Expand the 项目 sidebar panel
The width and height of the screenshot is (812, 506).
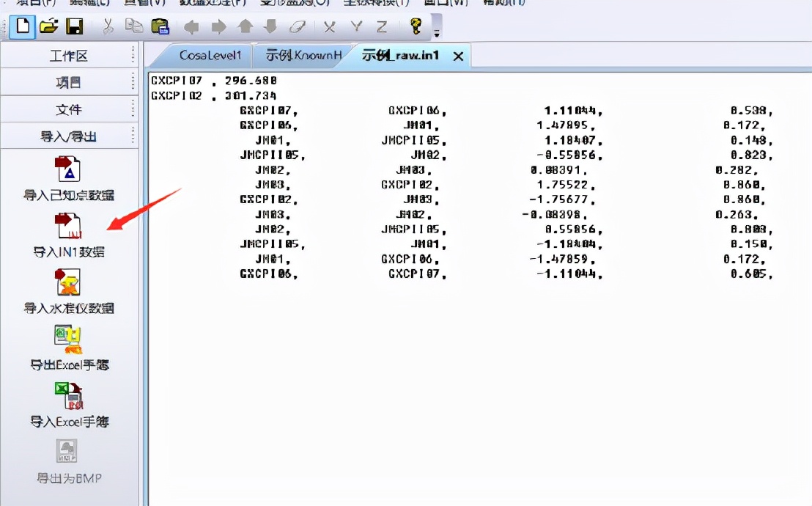[x=68, y=83]
